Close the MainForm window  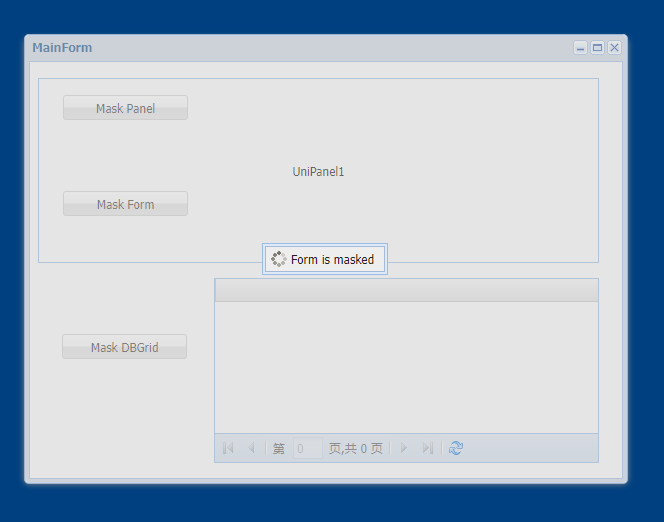click(x=614, y=48)
